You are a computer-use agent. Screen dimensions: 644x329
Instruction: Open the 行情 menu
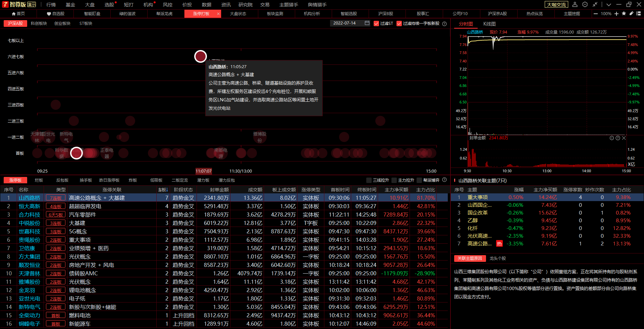click(x=51, y=5)
